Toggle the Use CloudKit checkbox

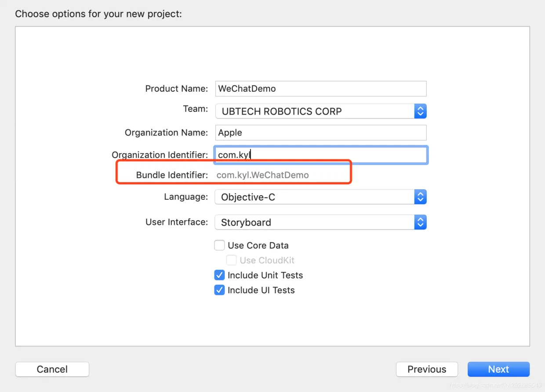pyautogui.click(x=231, y=260)
